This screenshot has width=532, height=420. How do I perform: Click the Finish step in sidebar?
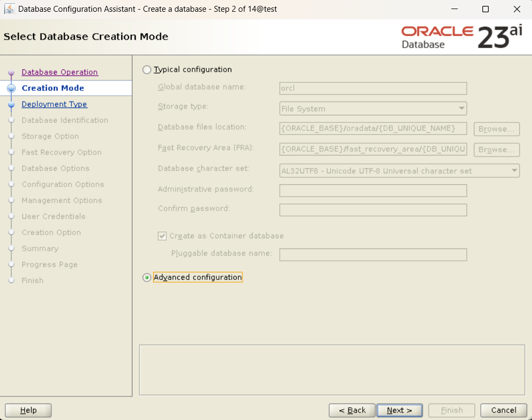(33, 281)
